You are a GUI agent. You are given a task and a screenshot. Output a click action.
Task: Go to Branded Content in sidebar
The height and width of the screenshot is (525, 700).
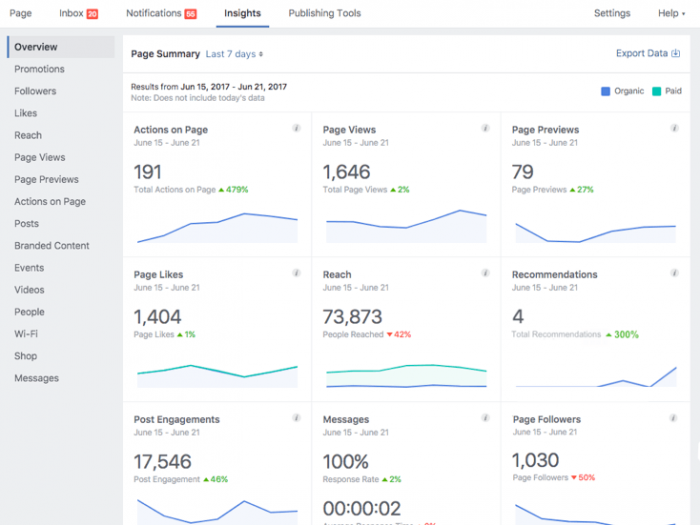[51, 245]
